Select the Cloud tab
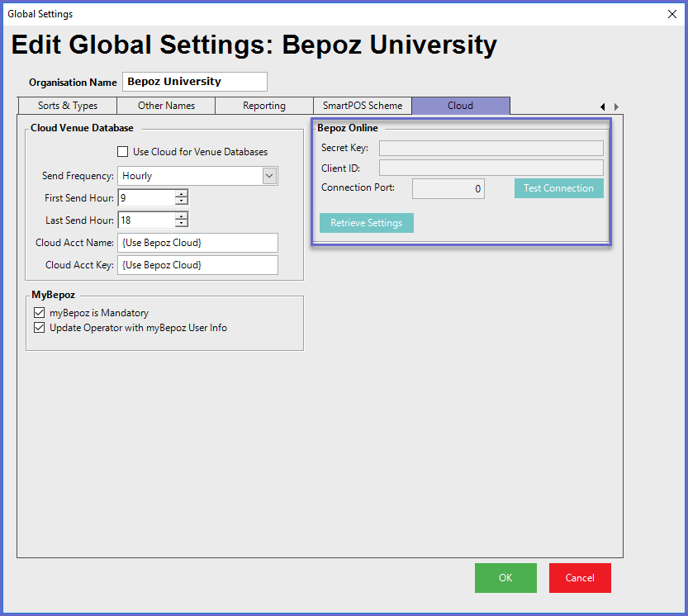Screen dimensions: 688x616 click(461, 106)
